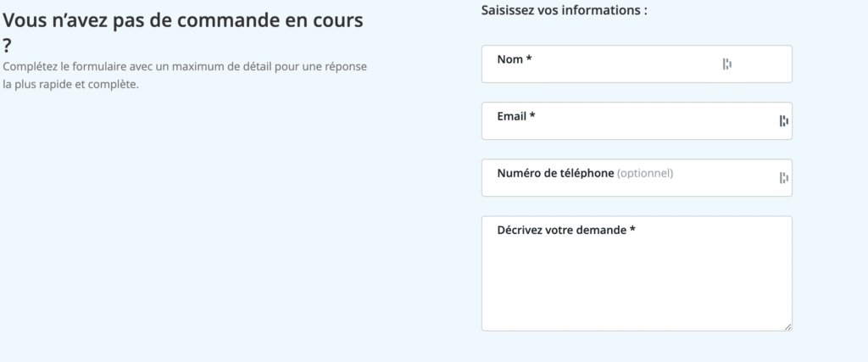Select the 'Saisissez vos informations :' heading
This screenshot has width=868, height=362.
(564, 10)
